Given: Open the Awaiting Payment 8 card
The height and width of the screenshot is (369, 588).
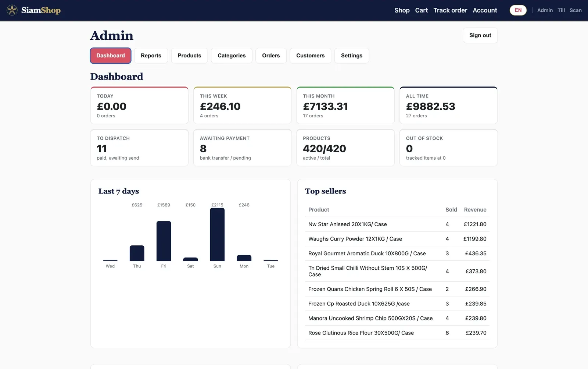Looking at the screenshot, I should [243, 148].
